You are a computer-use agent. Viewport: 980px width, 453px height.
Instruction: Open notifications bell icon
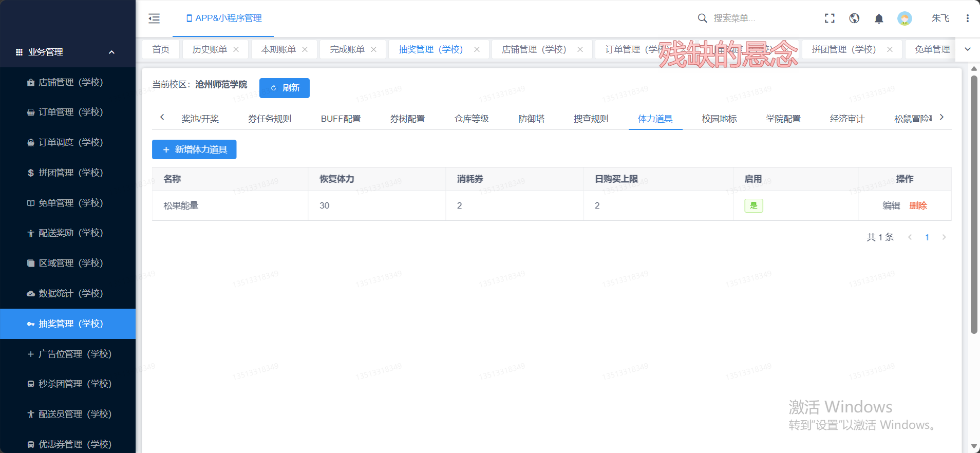(x=879, y=18)
